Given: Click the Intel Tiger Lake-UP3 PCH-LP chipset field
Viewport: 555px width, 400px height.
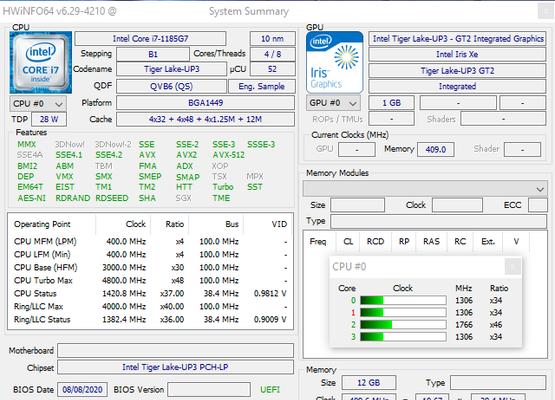Looking at the screenshot, I should 176,367.
